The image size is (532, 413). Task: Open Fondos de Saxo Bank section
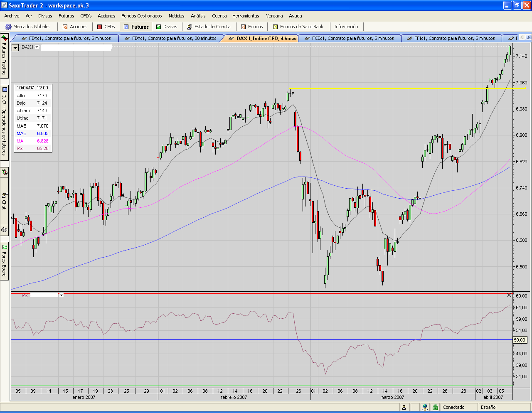click(298, 27)
